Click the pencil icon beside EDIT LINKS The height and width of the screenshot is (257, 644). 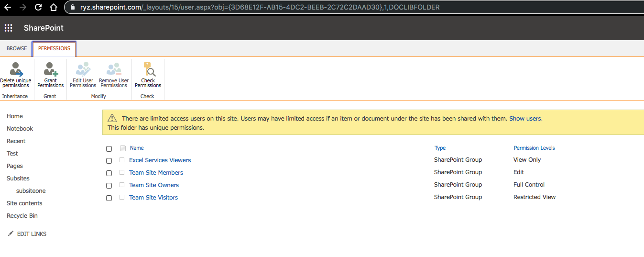pos(11,234)
